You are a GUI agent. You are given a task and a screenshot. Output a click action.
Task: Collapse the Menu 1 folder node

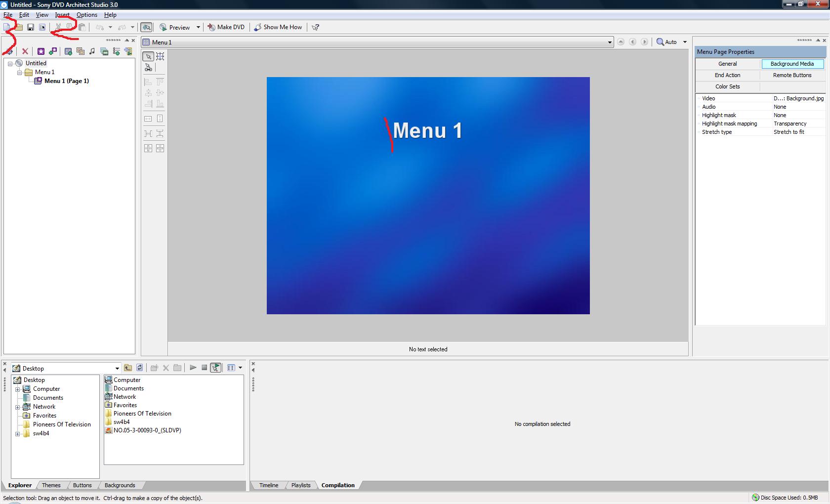tap(20, 73)
